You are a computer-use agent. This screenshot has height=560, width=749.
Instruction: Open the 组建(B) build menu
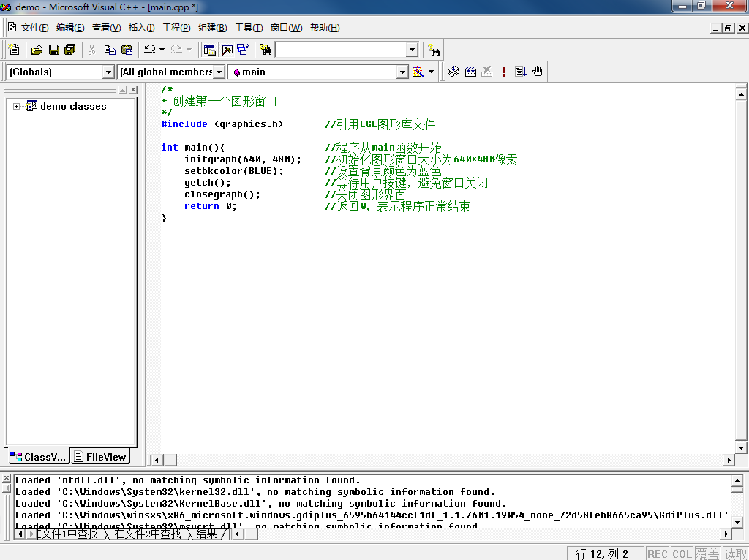tap(212, 28)
